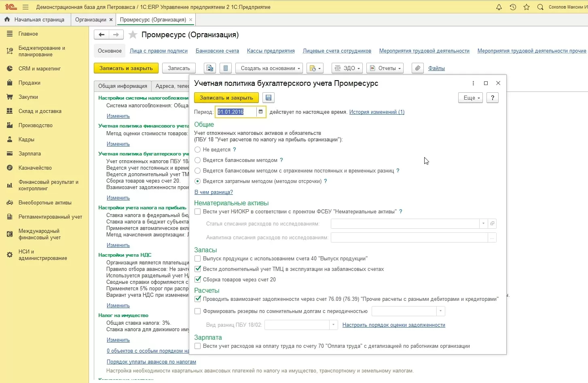Click the "Статья списания расходов по исследованиям" field
Screen dimensions: 588x383
point(405,223)
